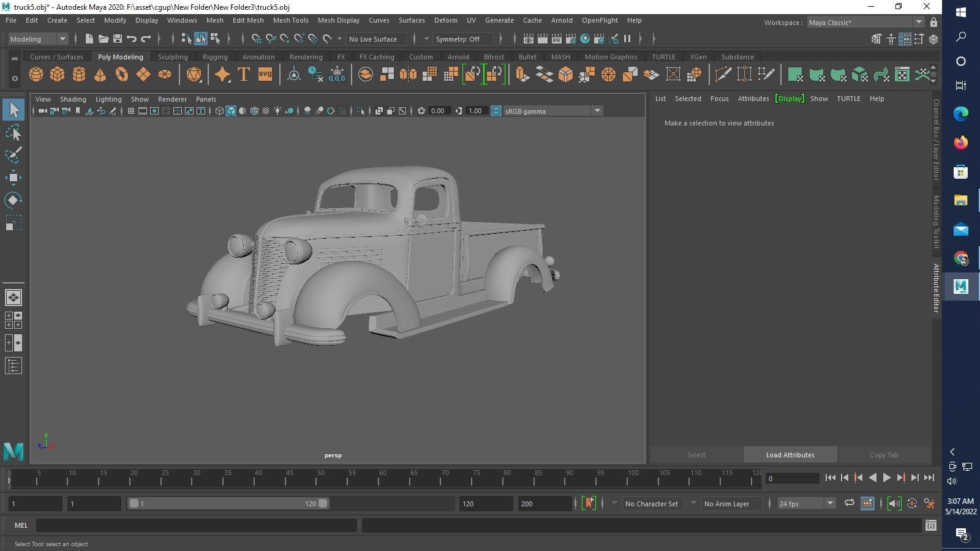Click the Symmetry: Off button

tap(462, 39)
